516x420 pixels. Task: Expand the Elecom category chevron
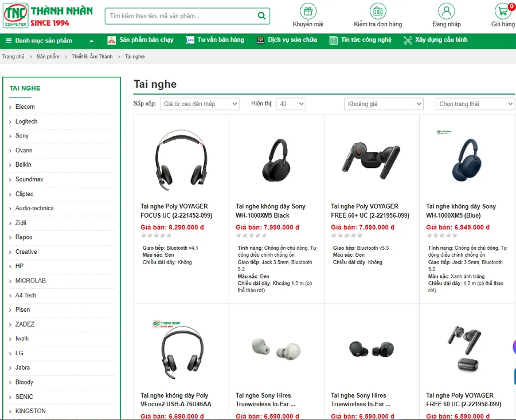coord(10,107)
